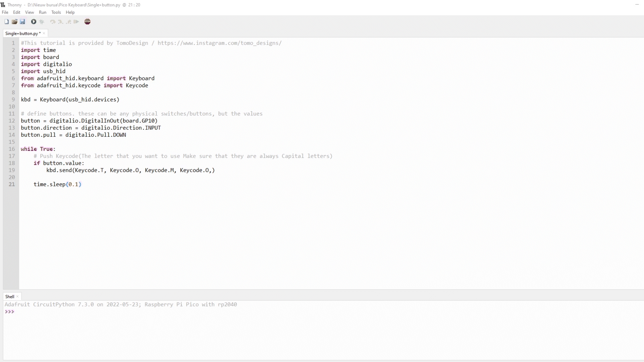
Task: Open the View menu
Action: [x=30, y=12]
